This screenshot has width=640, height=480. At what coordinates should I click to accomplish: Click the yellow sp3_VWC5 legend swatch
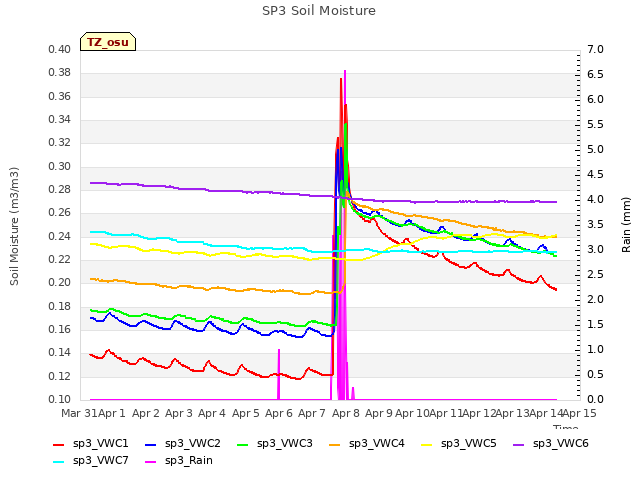pyautogui.click(x=427, y=444)
